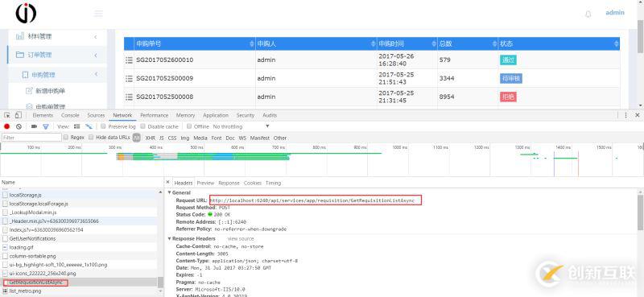
Task: Open row menu for SG2017052500009
Action: click(x=129, y=78)
